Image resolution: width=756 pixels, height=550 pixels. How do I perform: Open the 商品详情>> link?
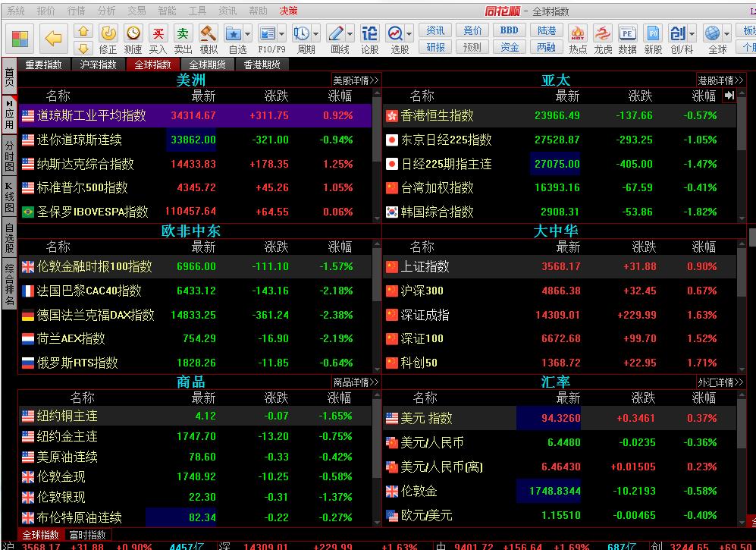(356, 382)
